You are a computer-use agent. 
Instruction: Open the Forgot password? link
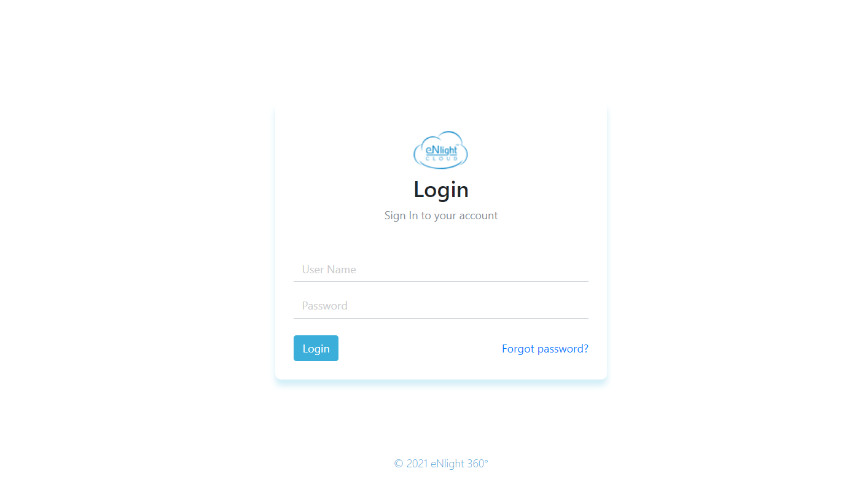point(545,349)
